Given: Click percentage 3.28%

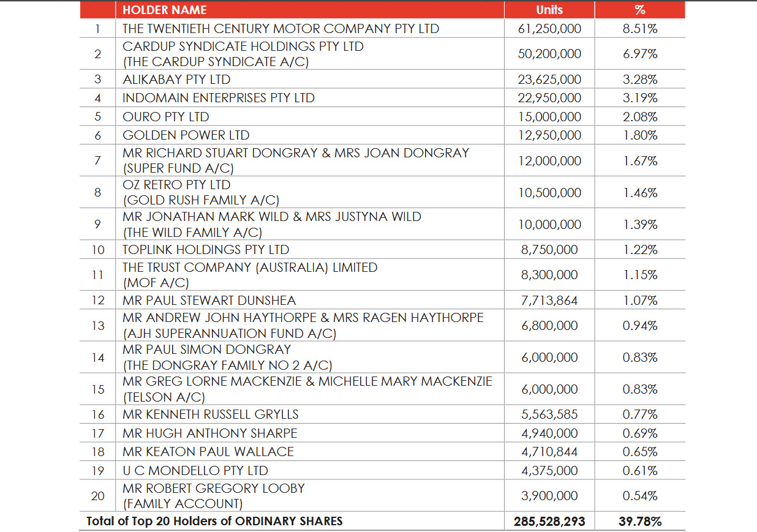Looking at the screenshot, I should pos(640,80).
